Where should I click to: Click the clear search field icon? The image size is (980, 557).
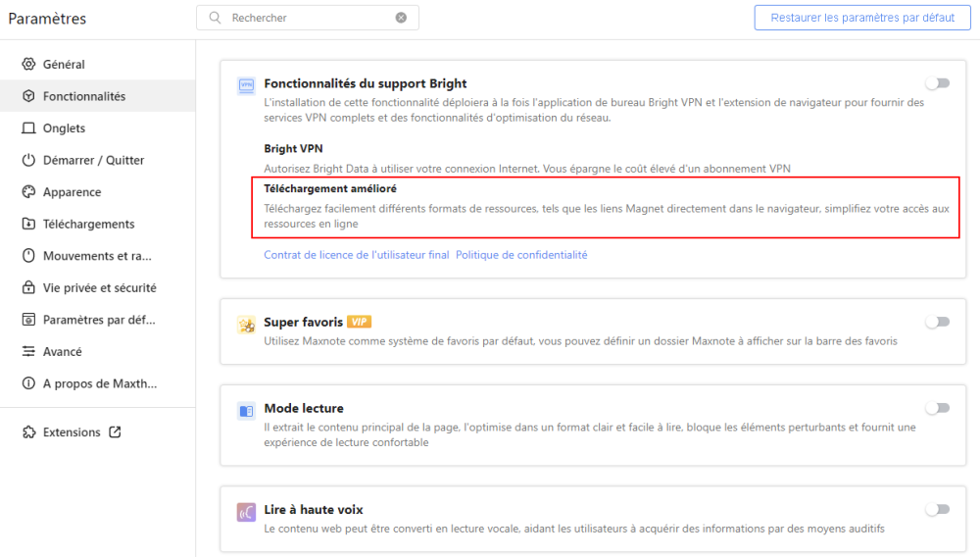pyautogui.click(x=401, y=18)
